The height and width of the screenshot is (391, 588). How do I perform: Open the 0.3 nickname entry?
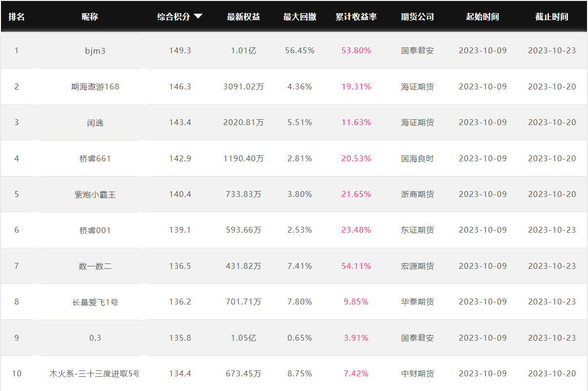pos(95,338)
